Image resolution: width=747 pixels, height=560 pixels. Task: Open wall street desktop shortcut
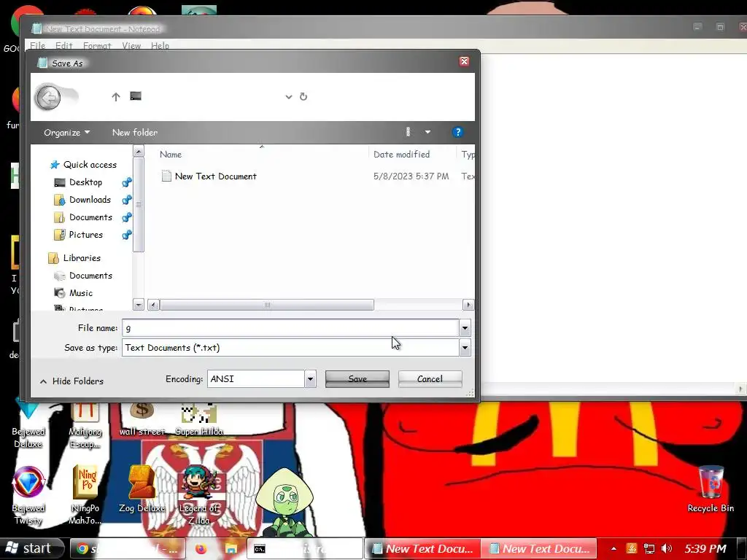142,420
